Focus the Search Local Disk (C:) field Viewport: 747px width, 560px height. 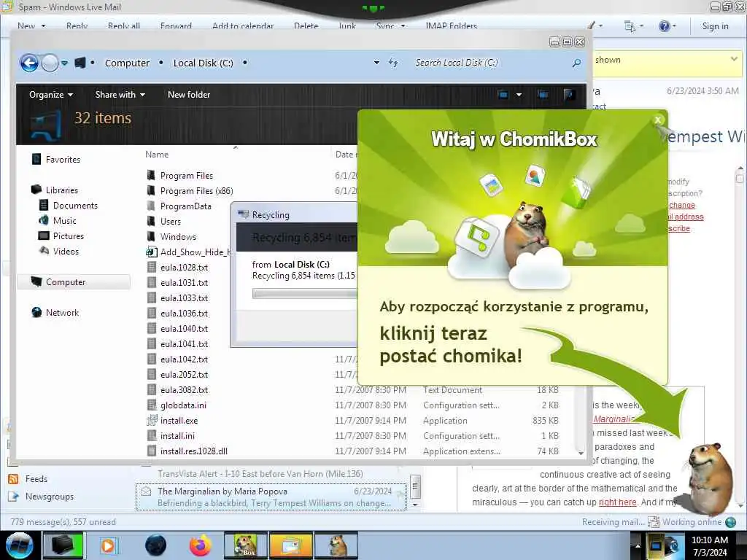coord(491,63)
